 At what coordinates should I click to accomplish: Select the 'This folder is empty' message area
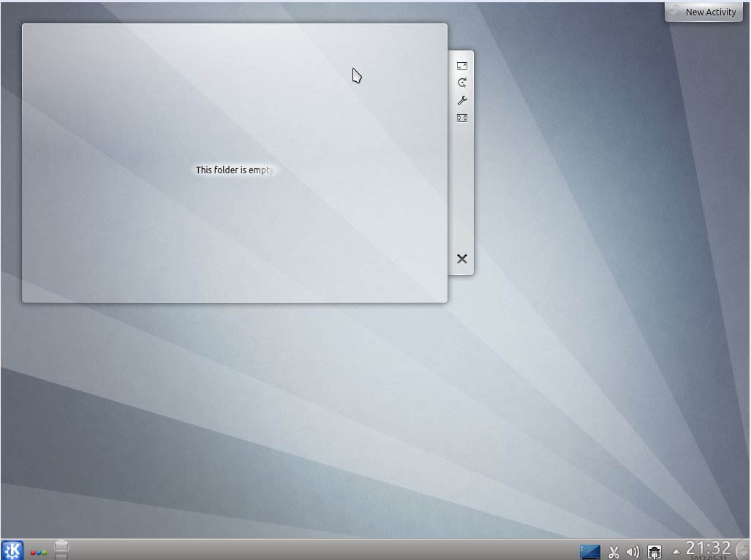[234, 170]
